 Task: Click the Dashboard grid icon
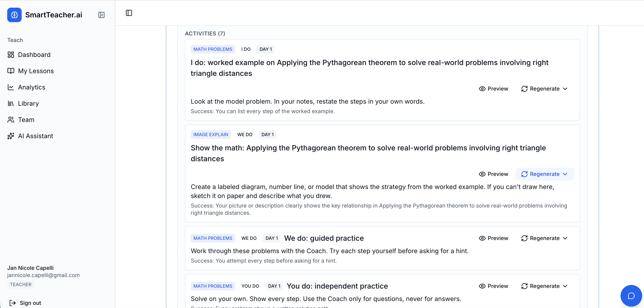(x=11, y=55)
